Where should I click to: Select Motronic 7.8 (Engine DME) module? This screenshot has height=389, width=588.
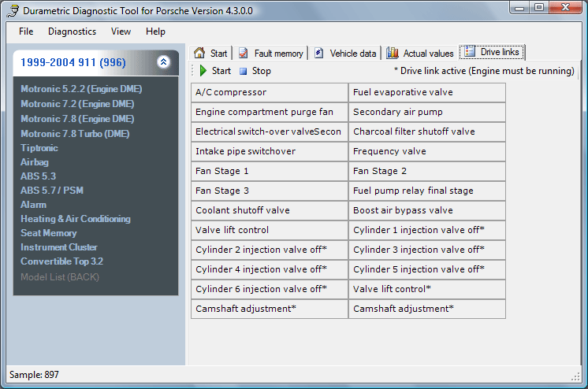77,119
